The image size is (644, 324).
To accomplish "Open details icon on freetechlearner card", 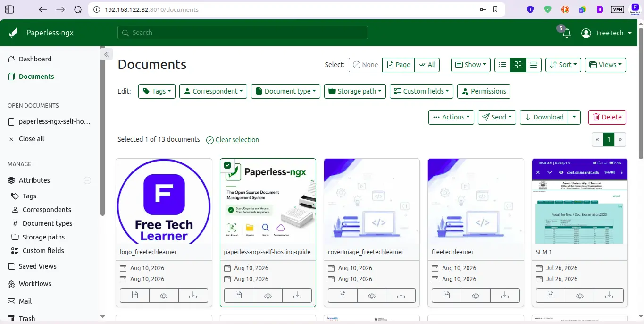I will click(x=446, y=295).
